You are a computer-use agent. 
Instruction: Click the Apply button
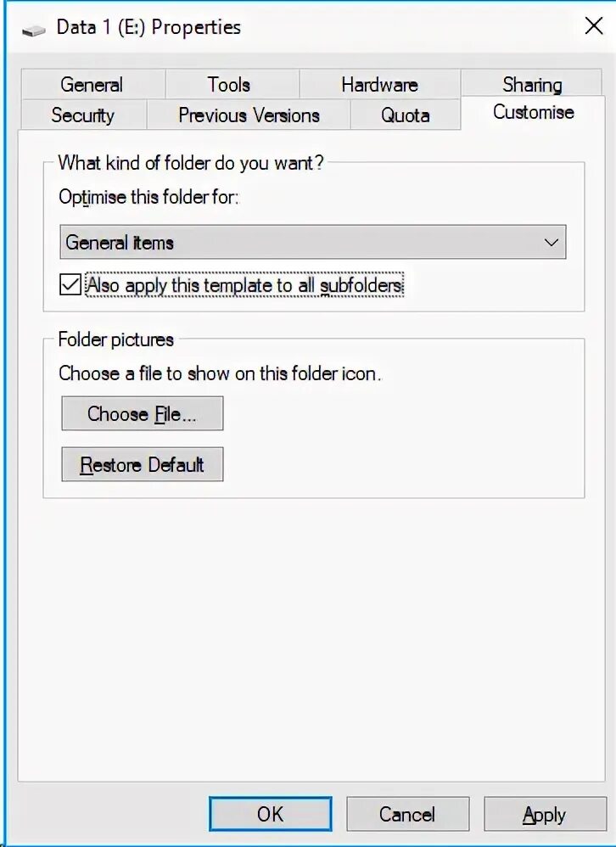tap(545, 814)
